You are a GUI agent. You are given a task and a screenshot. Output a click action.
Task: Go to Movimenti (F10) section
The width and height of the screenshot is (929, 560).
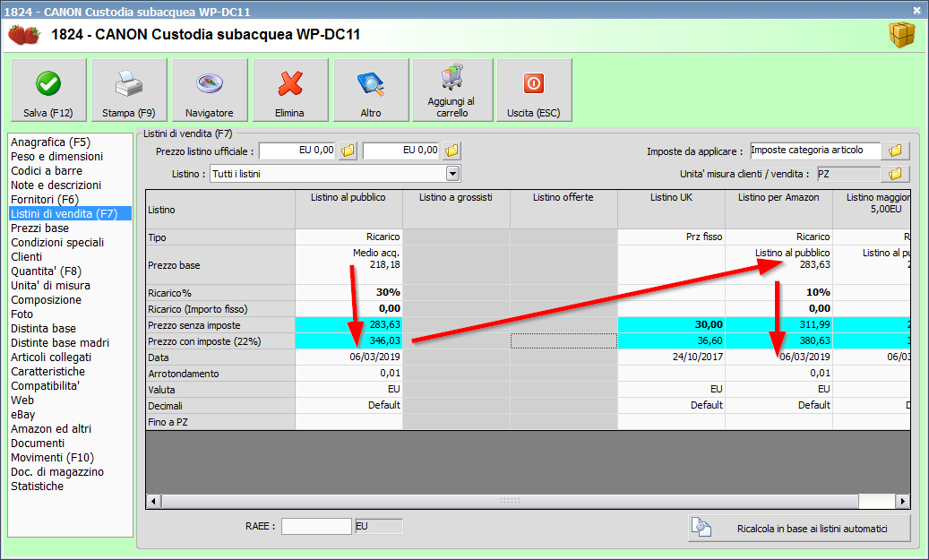[52, 457]
